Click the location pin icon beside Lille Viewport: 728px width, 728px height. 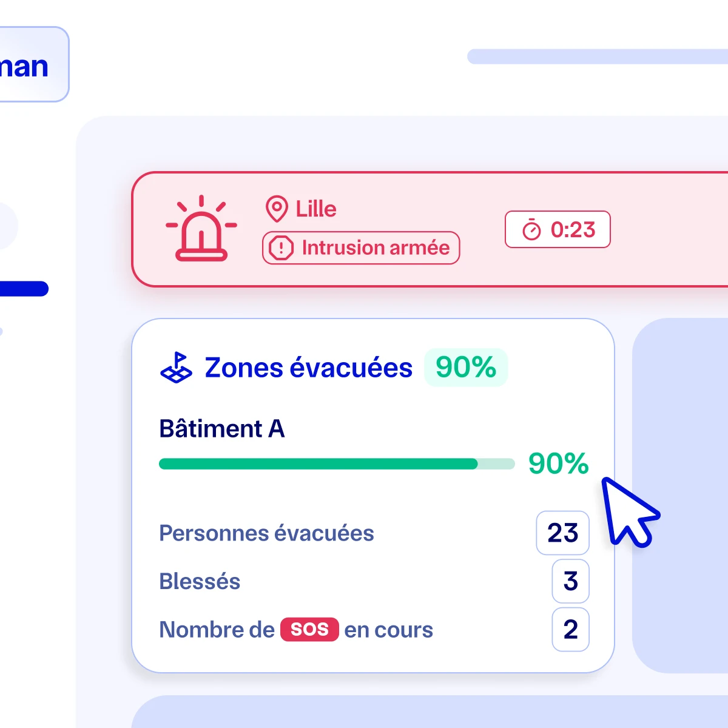(x=277, y=209)
